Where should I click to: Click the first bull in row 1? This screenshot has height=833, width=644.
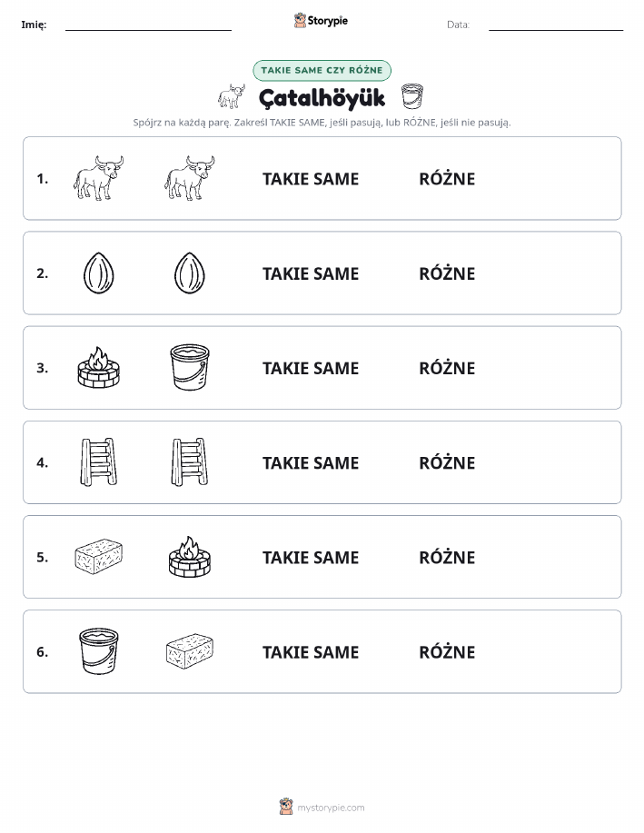click(x=98, y=178)
